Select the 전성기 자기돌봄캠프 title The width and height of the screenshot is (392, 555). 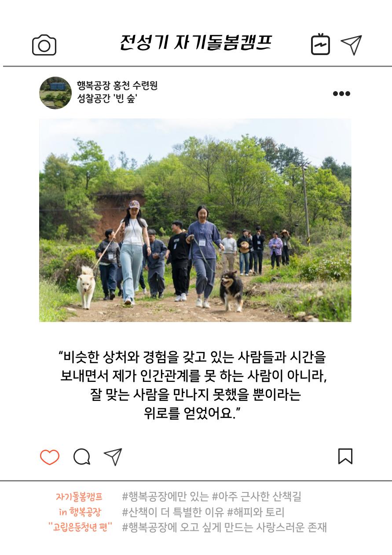196,43
